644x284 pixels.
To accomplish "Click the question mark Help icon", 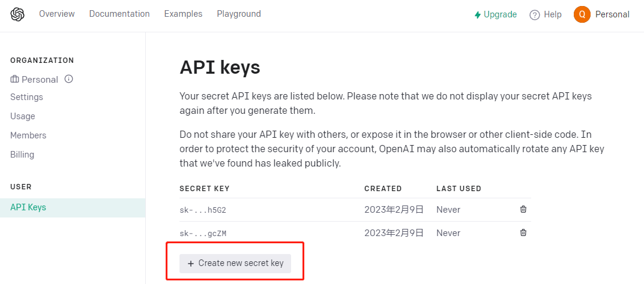I will point(535,15).
